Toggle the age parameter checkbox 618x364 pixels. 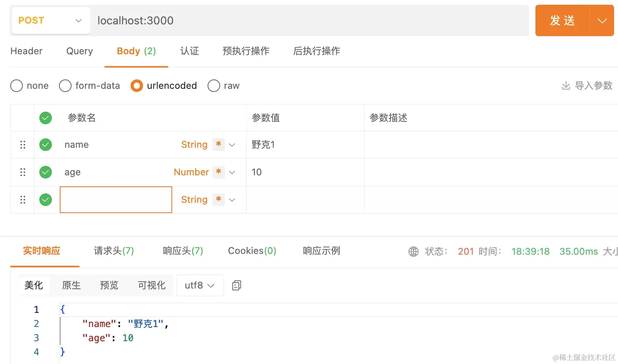[46, 172]
